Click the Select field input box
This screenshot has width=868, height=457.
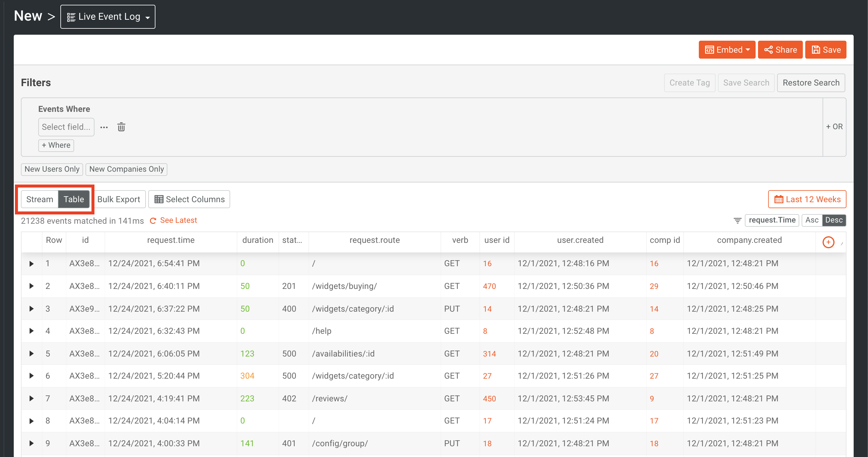tap(66, 127)
